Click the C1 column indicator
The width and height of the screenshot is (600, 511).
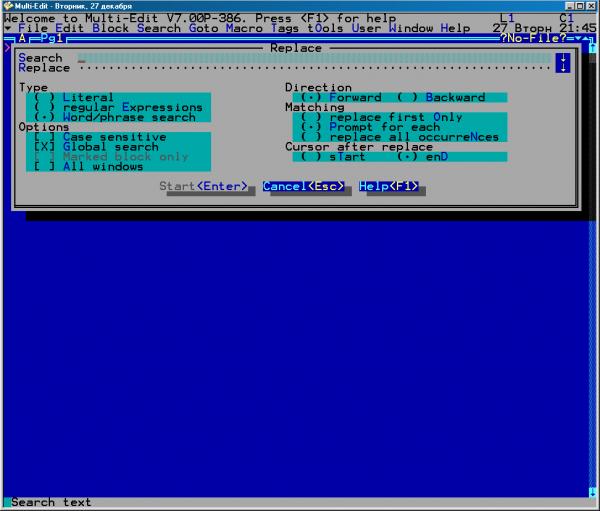[566, 18]
